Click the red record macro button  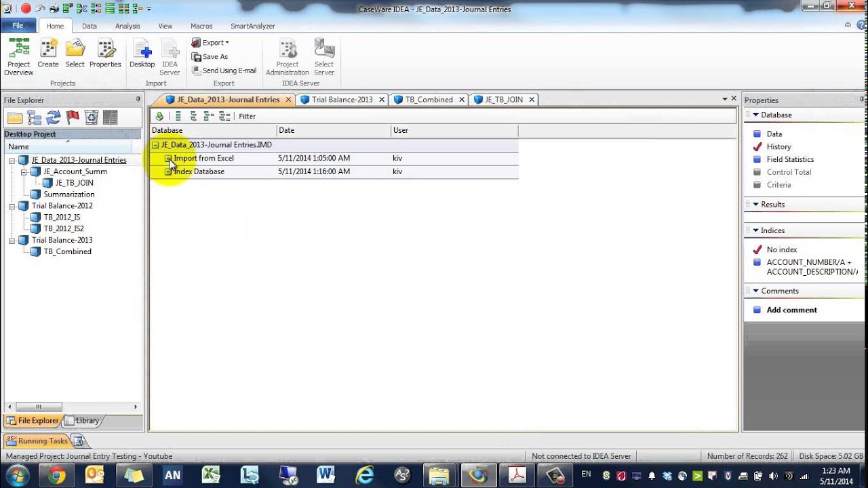pyautogui.click(x=26, y=8)
